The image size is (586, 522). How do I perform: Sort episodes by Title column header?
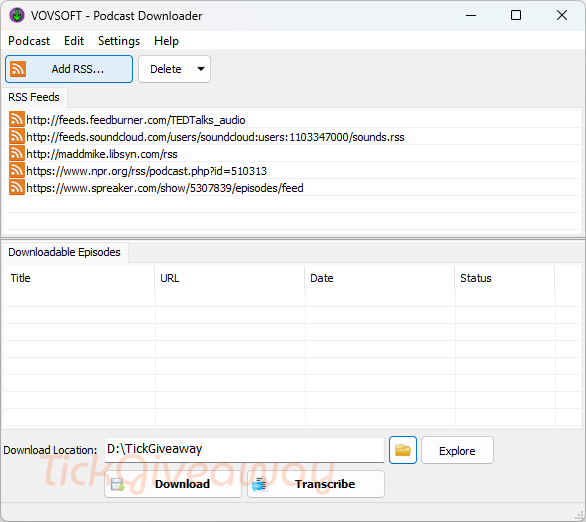(80, 278)
